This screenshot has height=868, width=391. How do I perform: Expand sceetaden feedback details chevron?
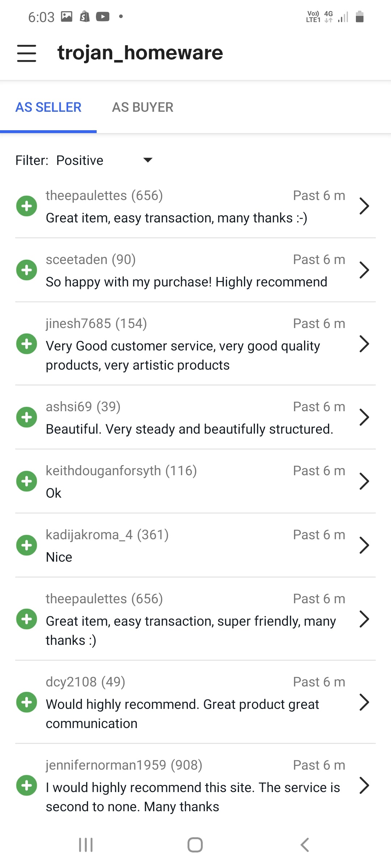tap(364, 270)
